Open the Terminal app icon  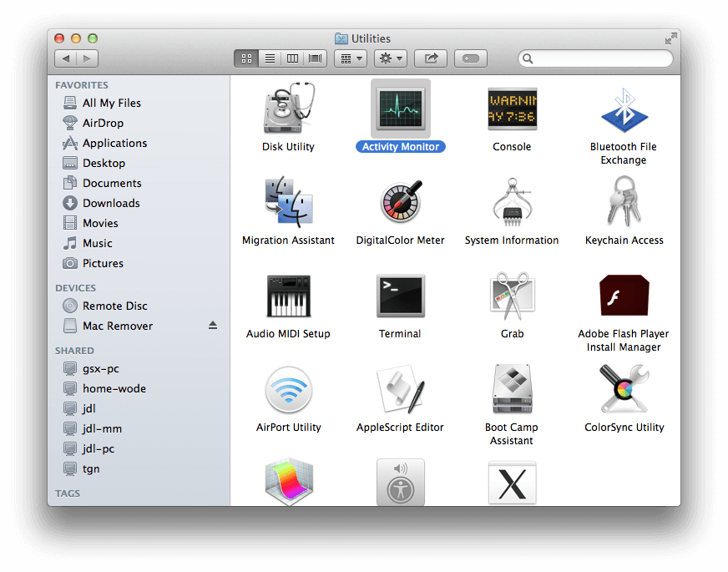pyautogui.click(x=400, y=296)
